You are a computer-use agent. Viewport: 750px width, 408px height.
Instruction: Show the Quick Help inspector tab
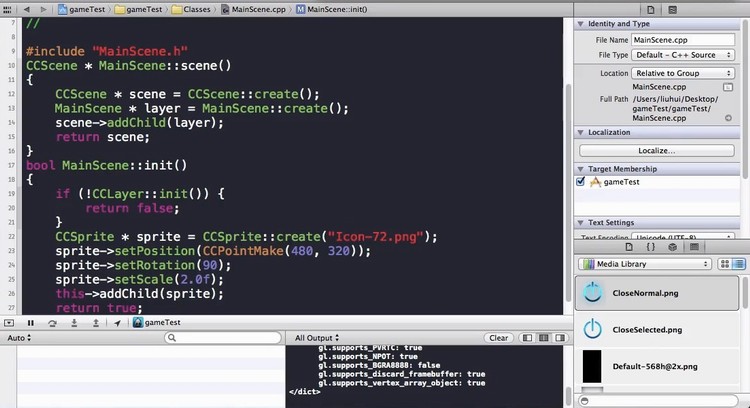point(673,10)
